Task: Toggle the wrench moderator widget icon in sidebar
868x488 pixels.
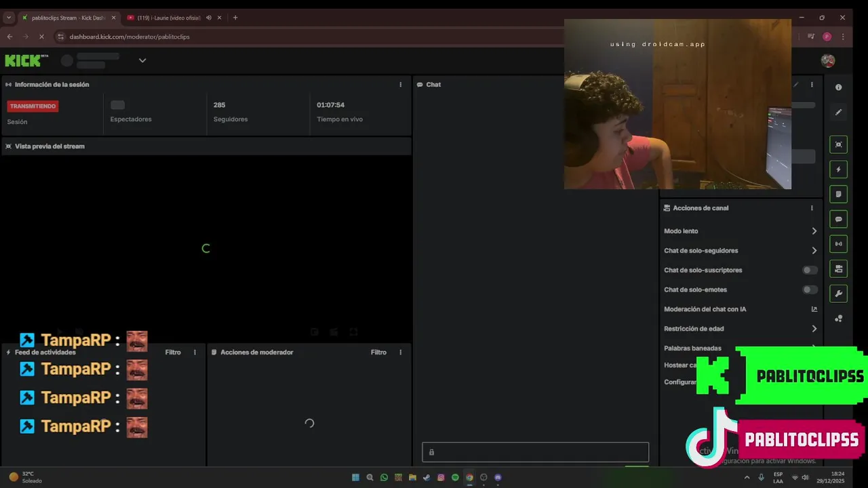Action: (x=839, y=294)
